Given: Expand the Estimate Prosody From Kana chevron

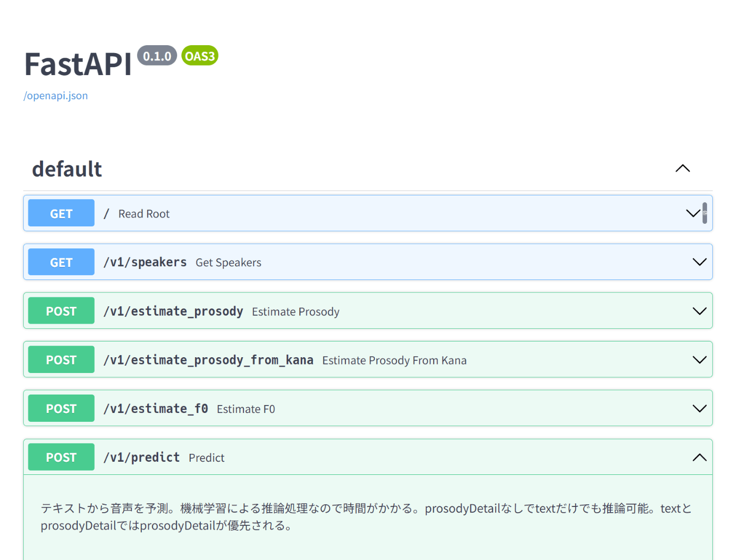Looking at the screenshot, I should tap(699, 360).
